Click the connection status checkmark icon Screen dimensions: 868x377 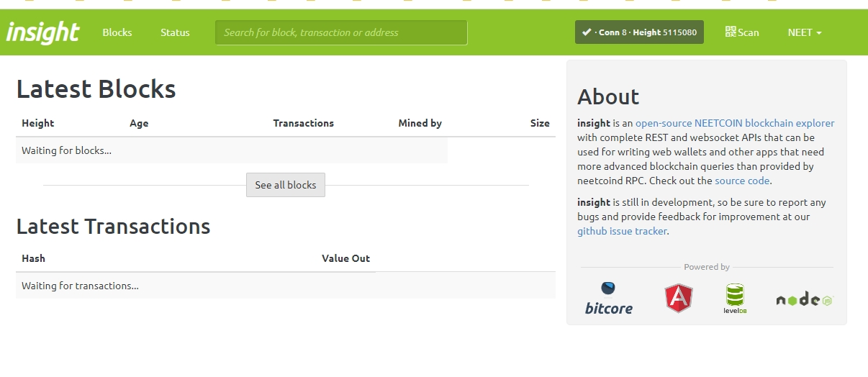[x=587, y=32]
